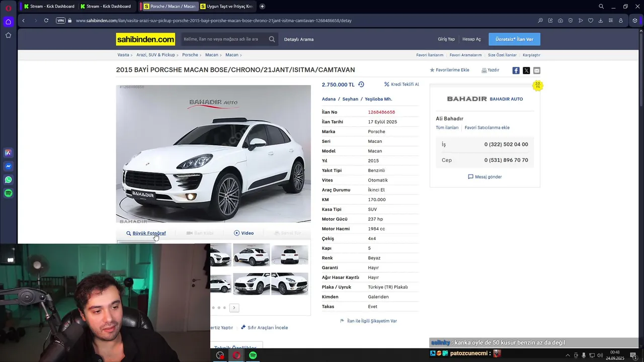Click Tüm İlanları link
644x362 pixels.
[447, 128]
